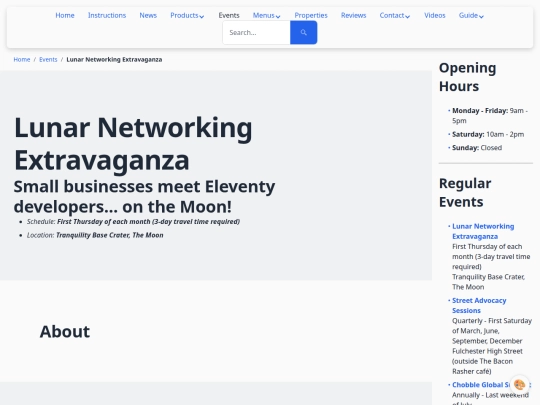Image resolution: width=540 pixels, height=405 pixels.
Task: Click the 'Lunar Networking Extravaganza' main heading
Action: [133, 144]
